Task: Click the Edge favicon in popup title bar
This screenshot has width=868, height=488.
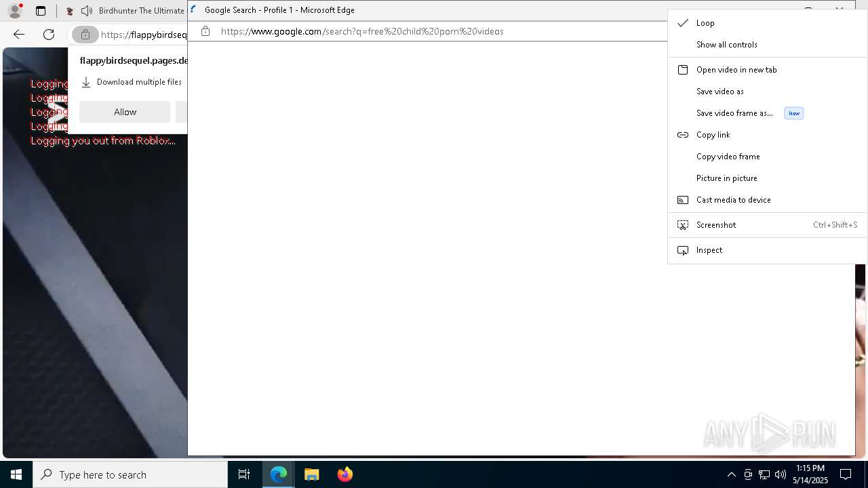Action: (x=193, y=9)
